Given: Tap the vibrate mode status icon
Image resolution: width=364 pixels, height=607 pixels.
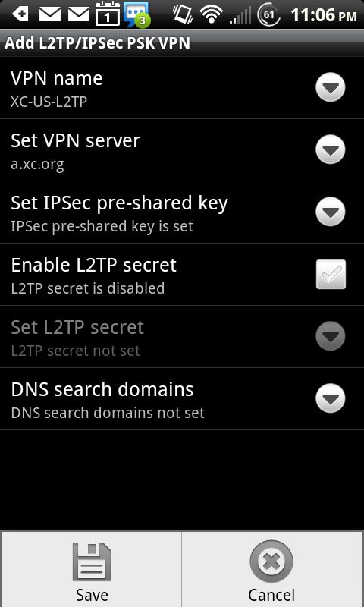Looking at the screenshot, I should pos(183,14).
